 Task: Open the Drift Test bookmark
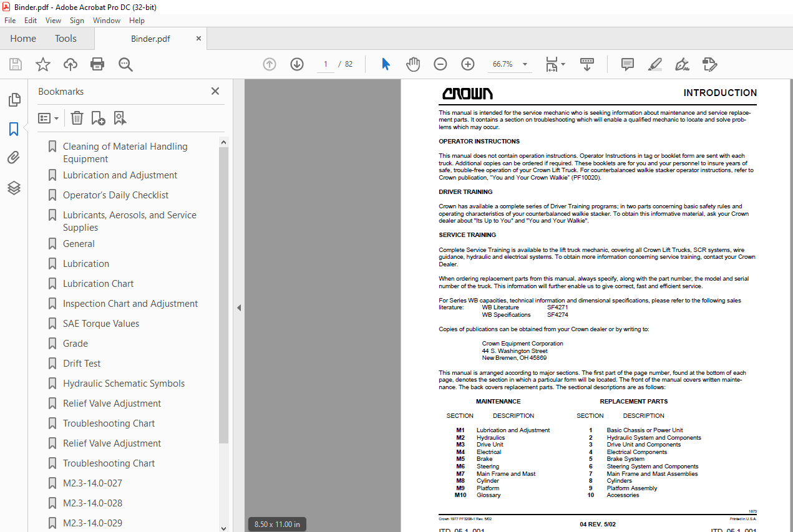[82, 364]
